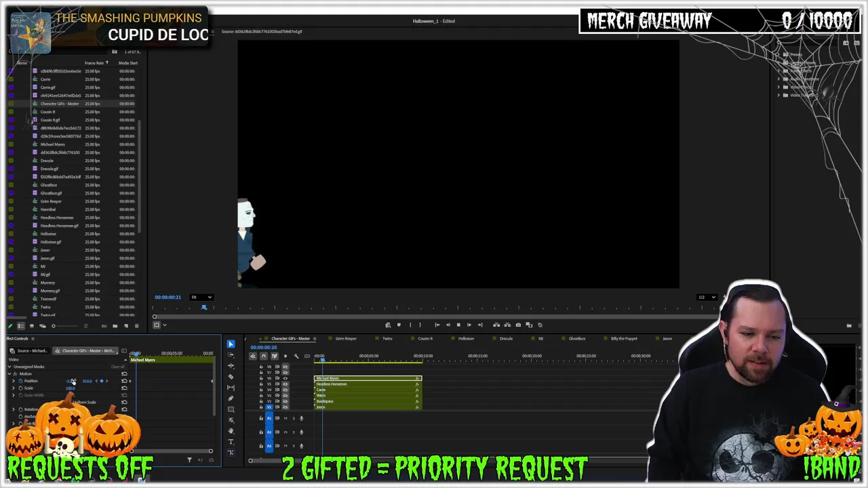
Task: Reset the Scale parameter
Action: (124, 388)
